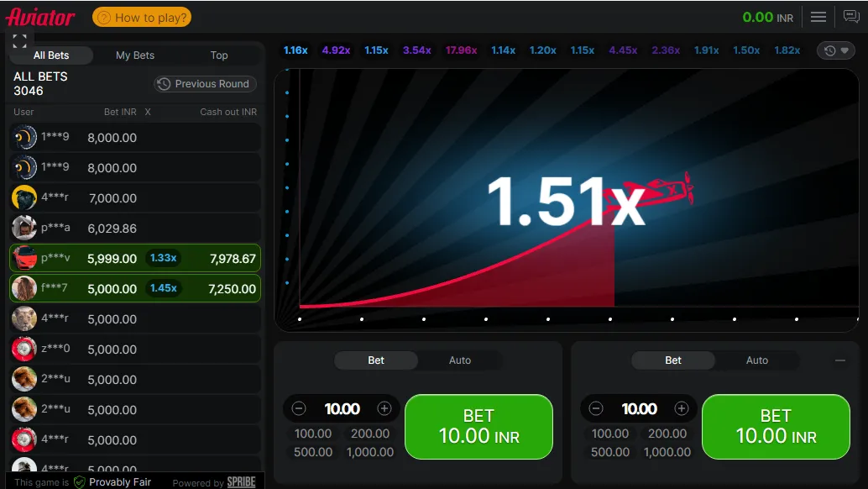The image size is (868, 489).
Task: Click the Aviator logo
Action: coord(39,16)
